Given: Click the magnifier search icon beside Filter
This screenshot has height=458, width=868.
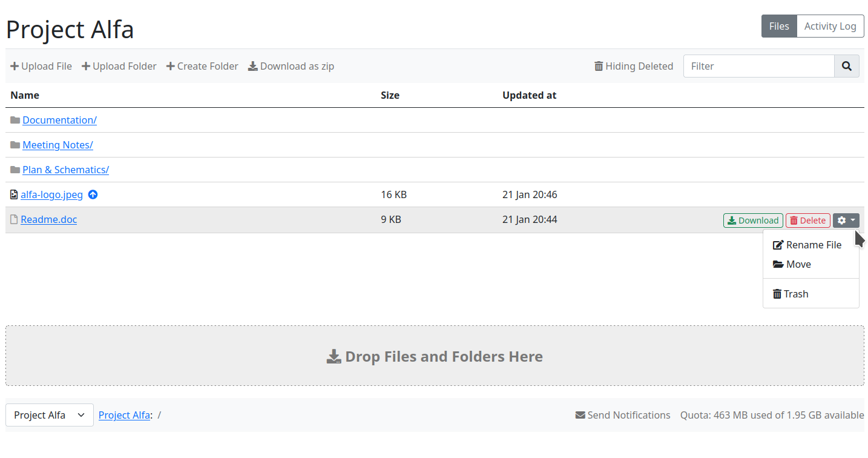Looking at the screenshot, I should [846, 66].
